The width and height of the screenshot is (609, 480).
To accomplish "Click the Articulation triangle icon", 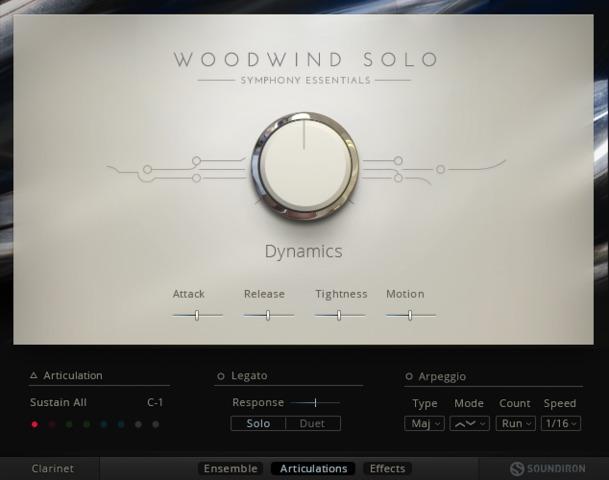I will click(x=34, y=375).
